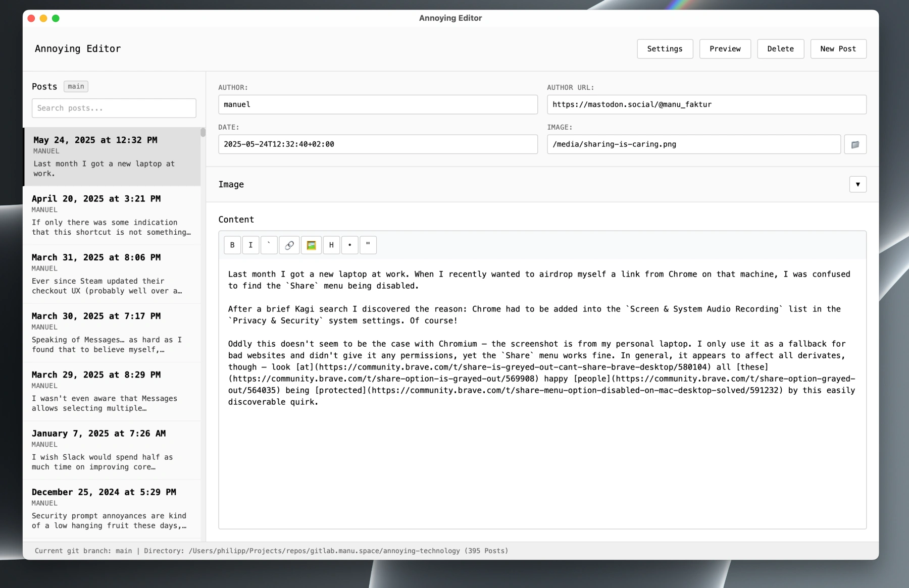Screen dimensions: 909x588
Task: Insert a blockquote with the quote button
Action: (368, 245)
